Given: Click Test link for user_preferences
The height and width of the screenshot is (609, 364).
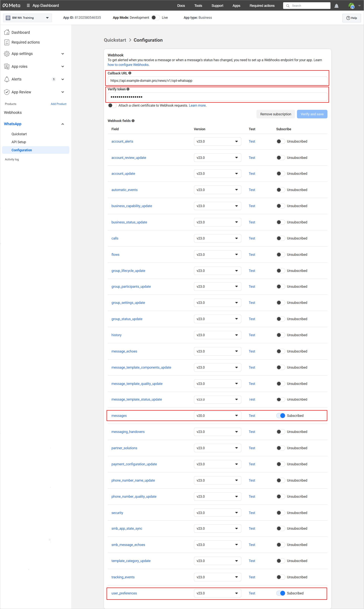Looking at the screenshot, I should click(x=252, y=593).
